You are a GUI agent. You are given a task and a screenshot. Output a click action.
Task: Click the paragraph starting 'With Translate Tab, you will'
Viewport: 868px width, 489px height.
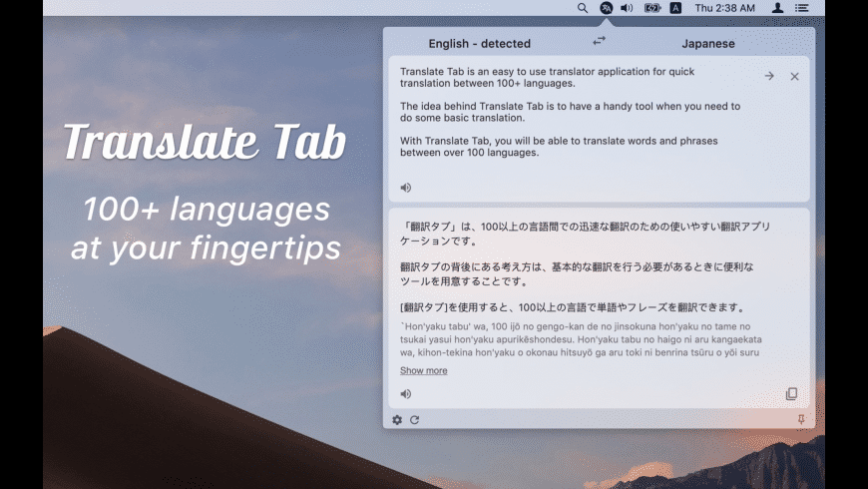click(x=559, y=147)
